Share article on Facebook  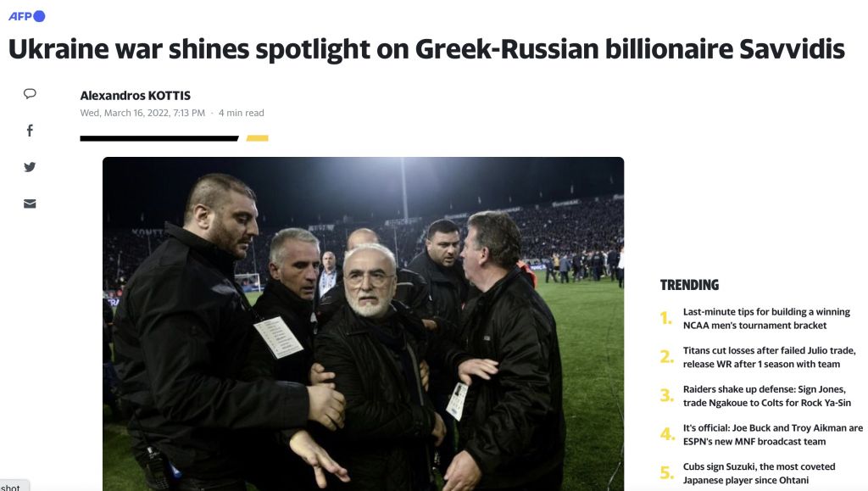(30, 130)
